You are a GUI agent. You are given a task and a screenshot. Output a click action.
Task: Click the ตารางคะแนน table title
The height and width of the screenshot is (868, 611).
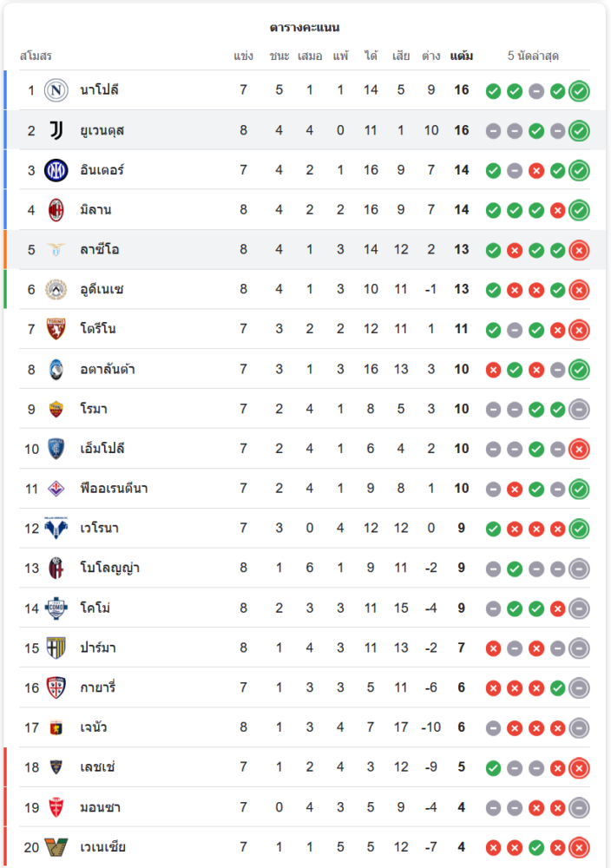pyautogui.click(x=305, y=28)
